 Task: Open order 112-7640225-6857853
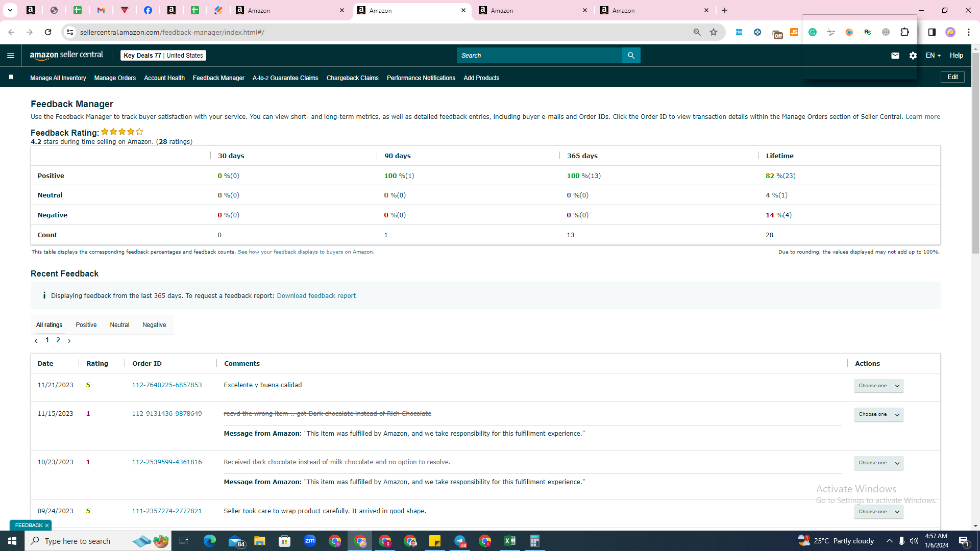point(167,385)
